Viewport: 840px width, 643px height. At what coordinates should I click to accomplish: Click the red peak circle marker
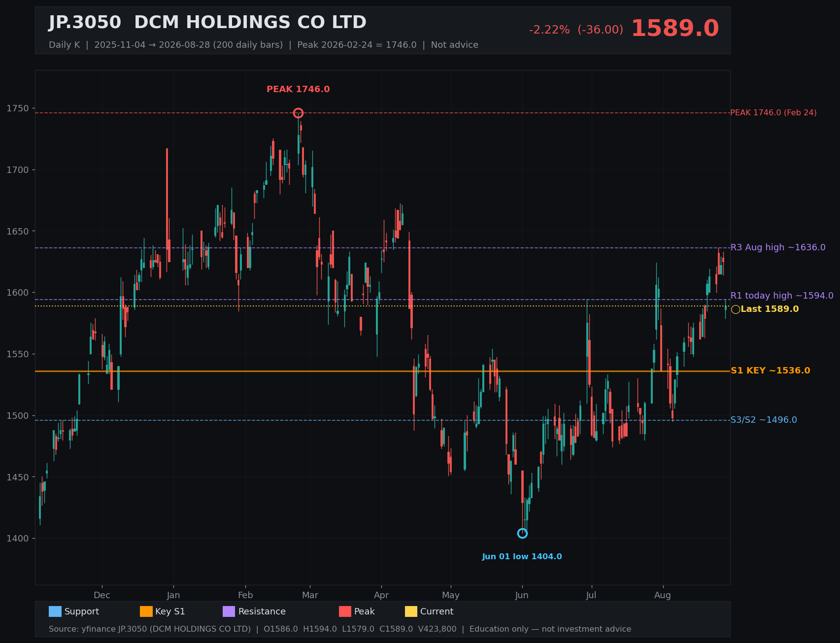pos(298,113)
